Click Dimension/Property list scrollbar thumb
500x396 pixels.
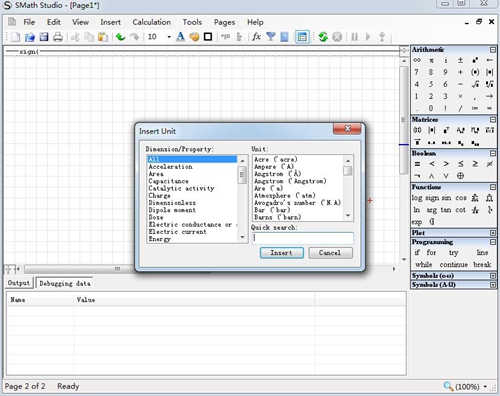pyautogui.click(x=242, y=175)
